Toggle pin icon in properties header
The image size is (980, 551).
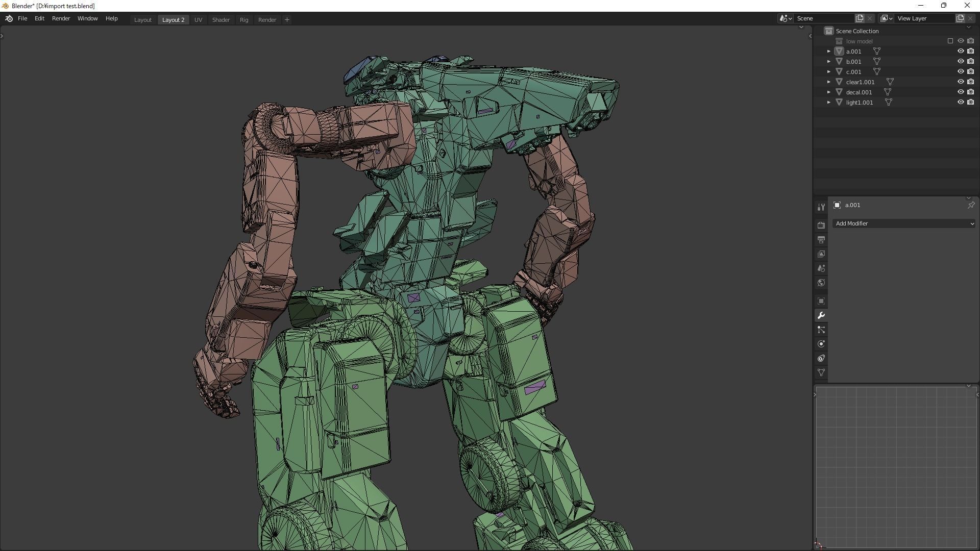970,205
